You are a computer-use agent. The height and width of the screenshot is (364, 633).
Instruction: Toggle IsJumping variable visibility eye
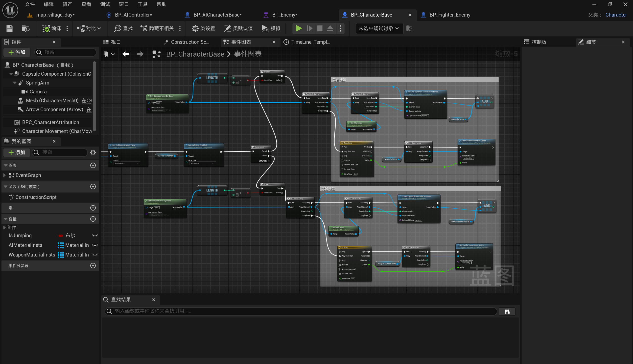(95, 236)
